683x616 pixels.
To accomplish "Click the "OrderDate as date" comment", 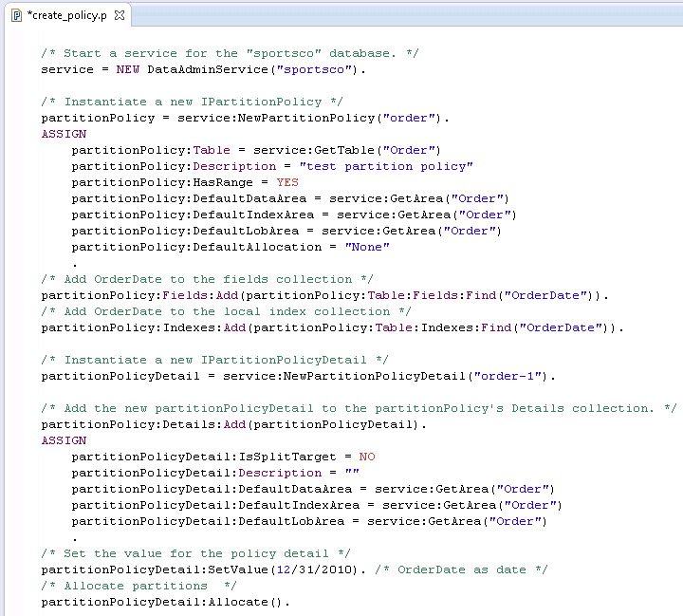I will [461, 569].
